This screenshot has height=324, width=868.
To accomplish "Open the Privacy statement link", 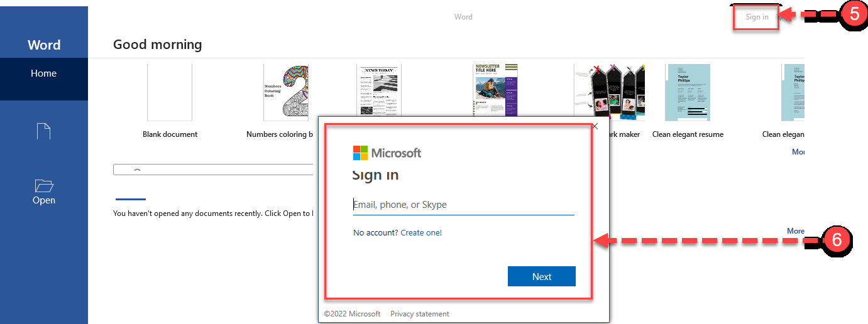I will (420, 314).
